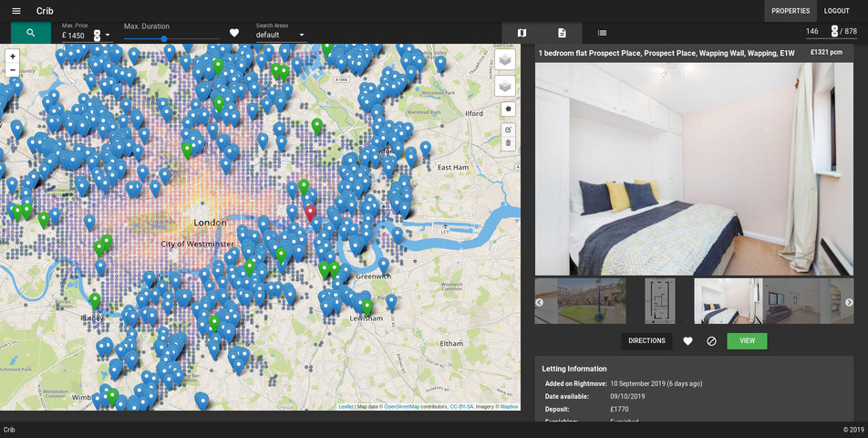
Task: Click LOGOUT in the top bar
Action: [836, 11]
